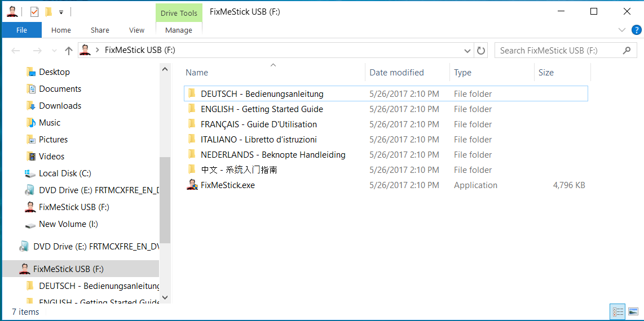Click the navigation pane scroll up arrow

click(165, 69)
